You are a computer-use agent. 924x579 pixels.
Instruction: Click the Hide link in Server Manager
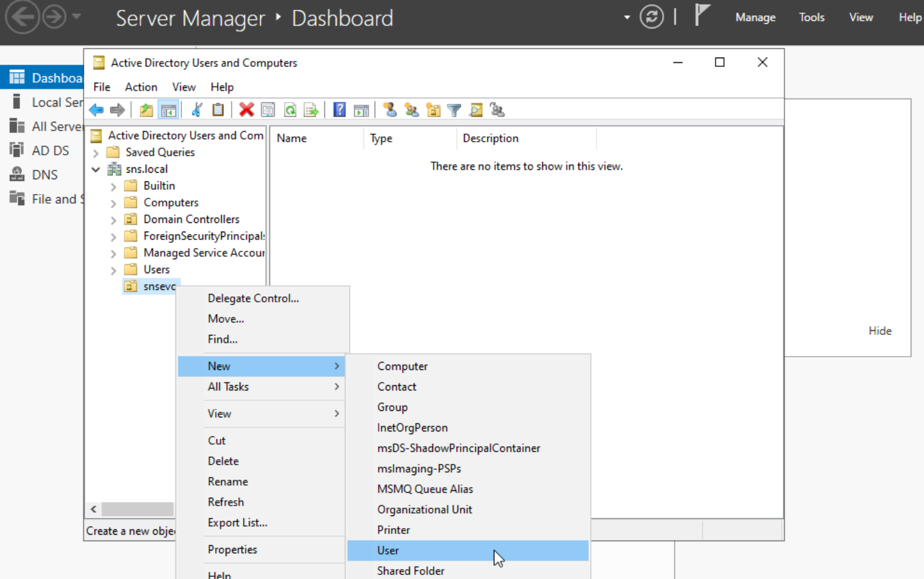[x=880, y=331]
